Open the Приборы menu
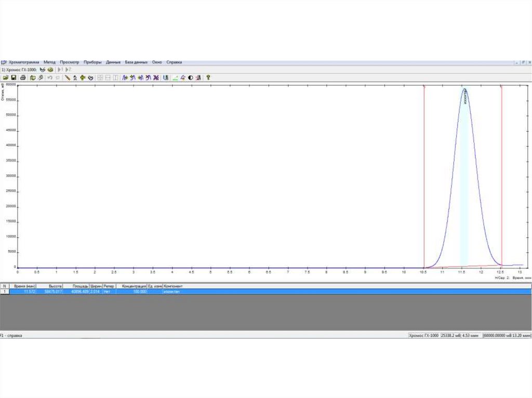 (92, 62)
